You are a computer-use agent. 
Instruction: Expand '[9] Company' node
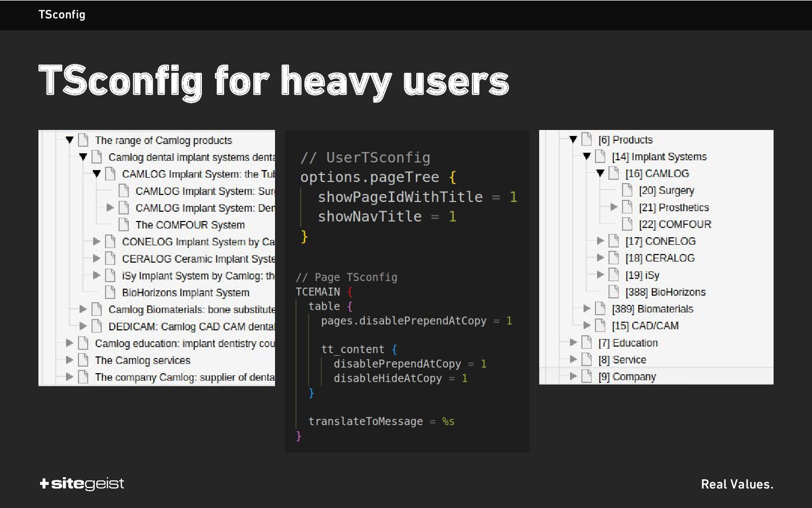573,376
